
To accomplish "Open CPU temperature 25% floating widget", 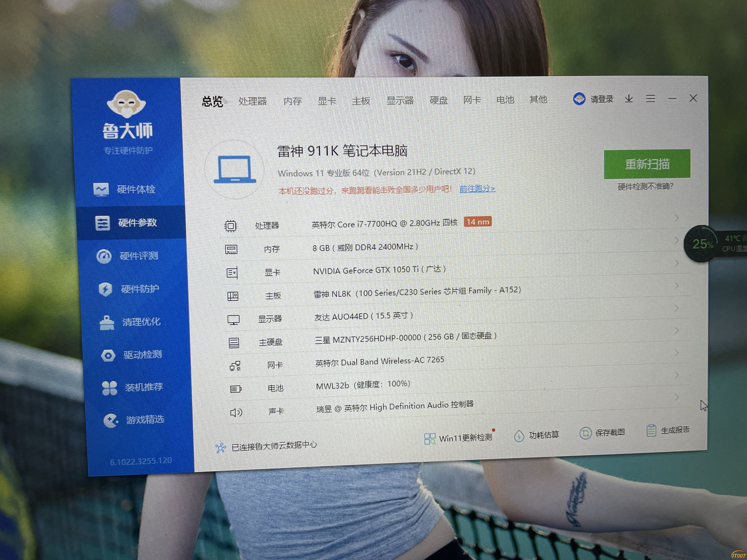I will [702, 244].
